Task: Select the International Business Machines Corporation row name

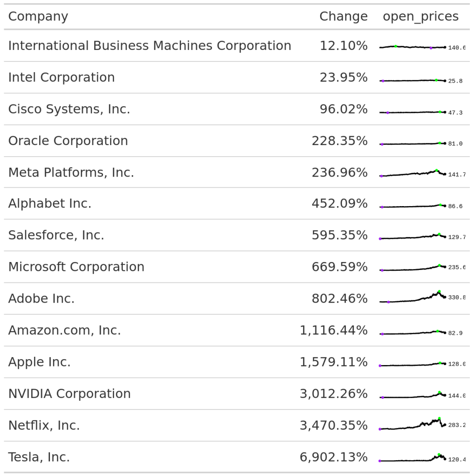Action: [150, 46]
